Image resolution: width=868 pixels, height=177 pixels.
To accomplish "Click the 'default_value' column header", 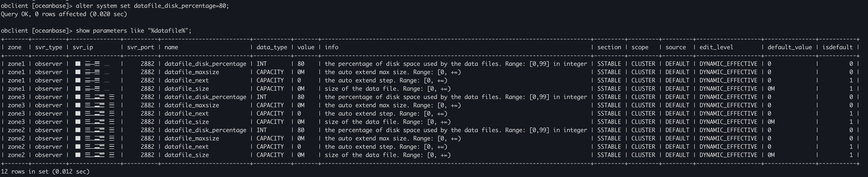I will tap(789, 47).
